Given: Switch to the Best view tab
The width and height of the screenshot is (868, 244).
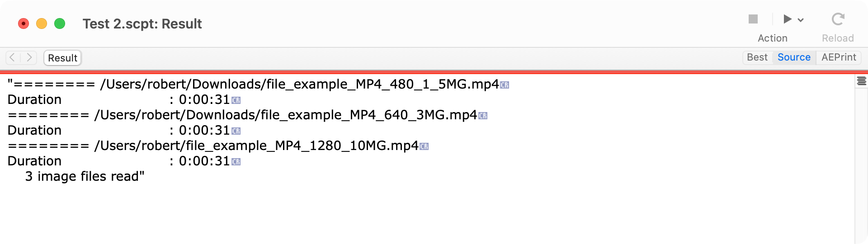Looking at the screenshot, I should tap(757, 57).
